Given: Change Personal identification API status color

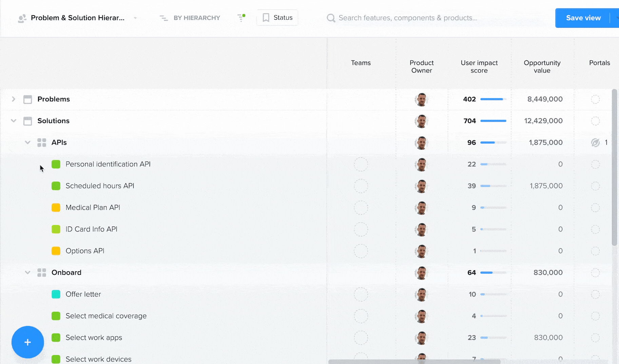Looking at the screenshot, I should [x=56, y=164].
